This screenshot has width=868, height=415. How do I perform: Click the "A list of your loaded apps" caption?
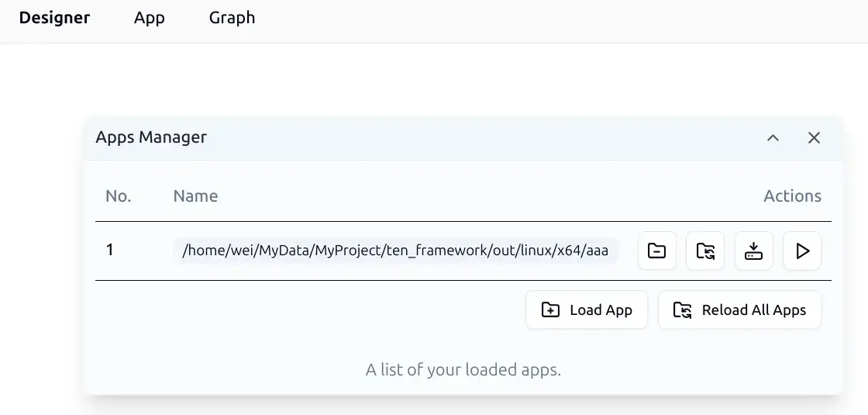tap(463, 370)
